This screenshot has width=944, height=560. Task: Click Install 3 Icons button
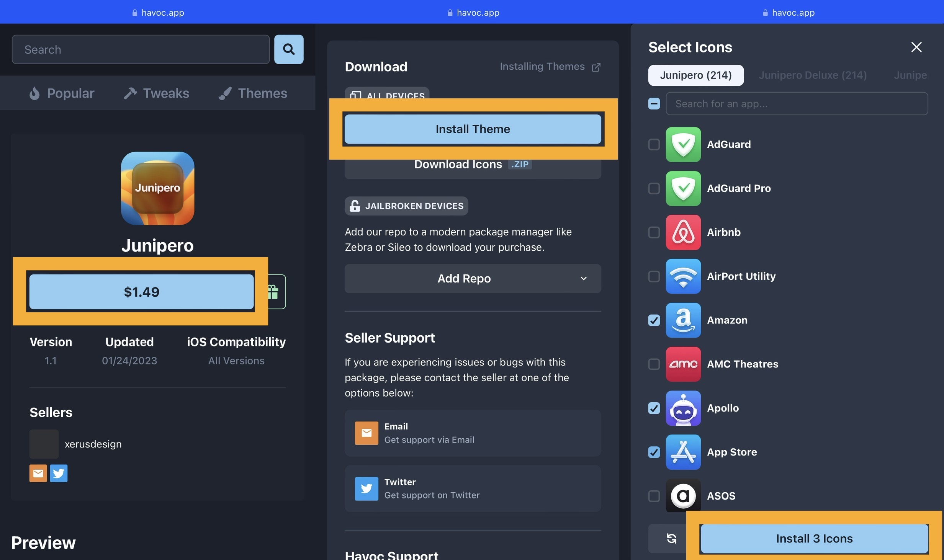click(x=814, y=539)
